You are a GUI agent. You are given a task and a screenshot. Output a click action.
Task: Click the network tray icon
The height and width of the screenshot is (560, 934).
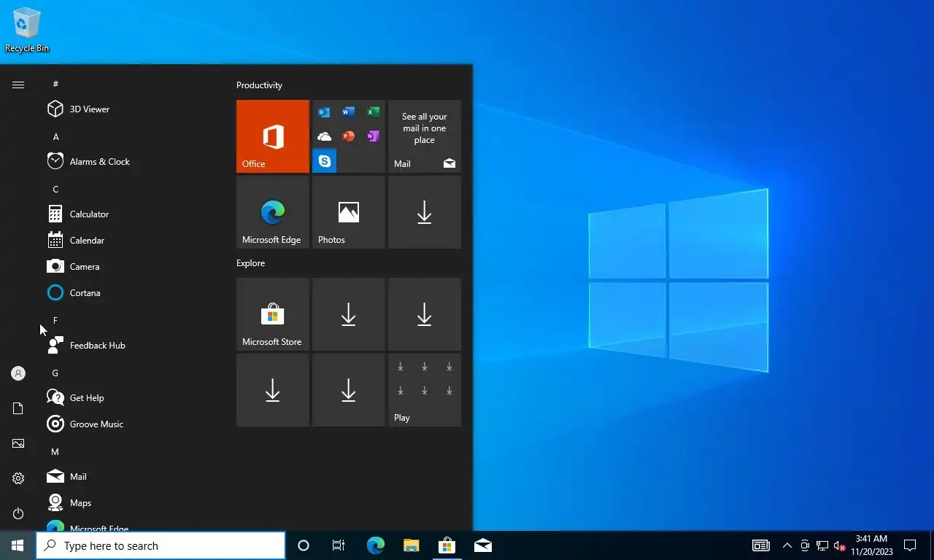pyautogui.click(x=822, y=545)
